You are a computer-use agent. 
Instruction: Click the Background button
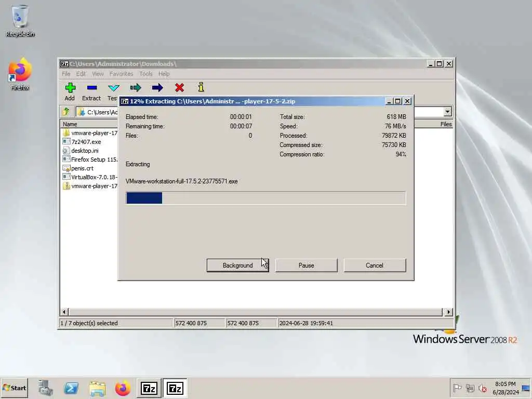pyautogui.click(x=237, y=265)
